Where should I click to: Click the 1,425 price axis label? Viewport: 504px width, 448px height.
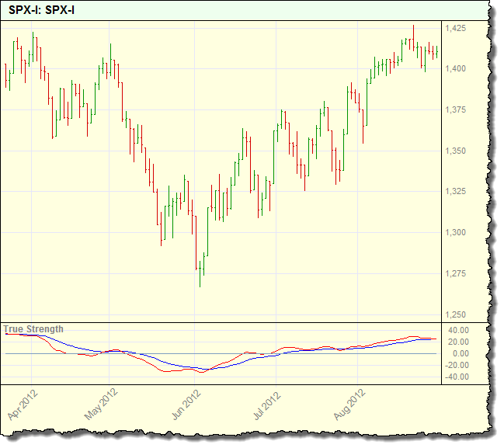[456, 28]
